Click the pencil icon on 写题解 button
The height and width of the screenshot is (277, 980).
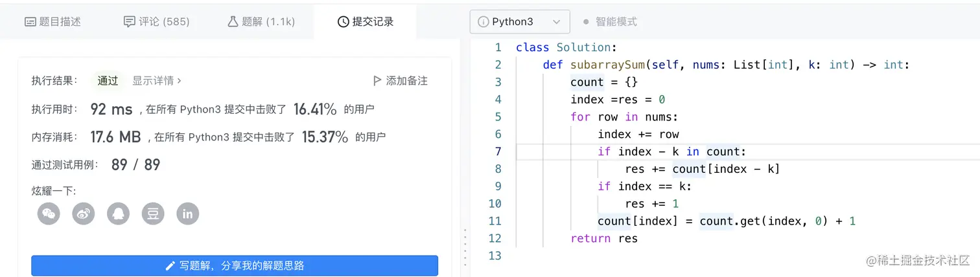tap(170, 265)
